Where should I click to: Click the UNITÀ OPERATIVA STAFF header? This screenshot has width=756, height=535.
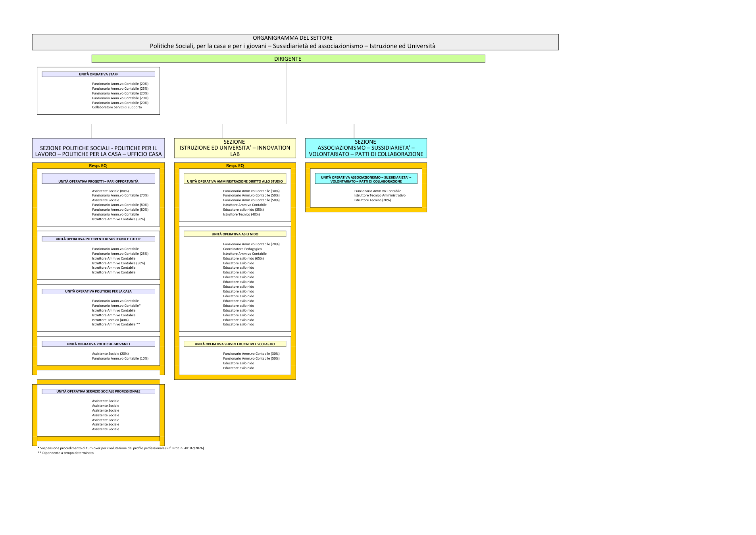(98, 74)
